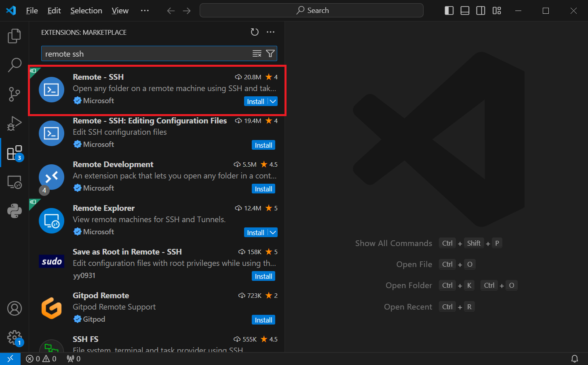The image size is (588, 365).
Task: Open notifications bell icon
Action: pyautogui.click(x=574, y=359)
